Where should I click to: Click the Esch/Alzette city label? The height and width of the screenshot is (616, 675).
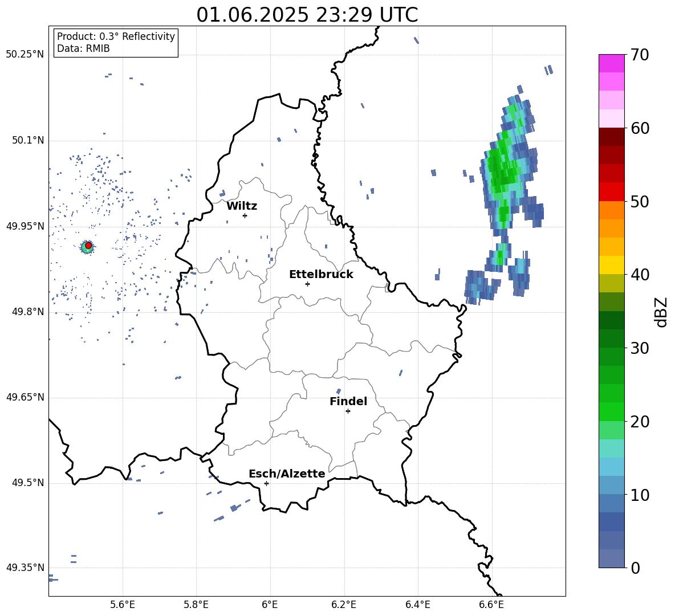(x=287, y=474)
